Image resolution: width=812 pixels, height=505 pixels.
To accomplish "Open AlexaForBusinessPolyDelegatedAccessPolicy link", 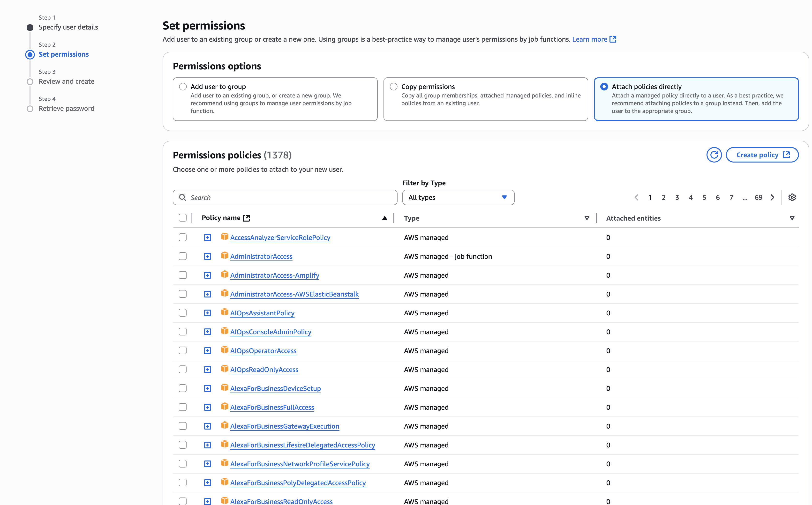I will tap(298, 483).
